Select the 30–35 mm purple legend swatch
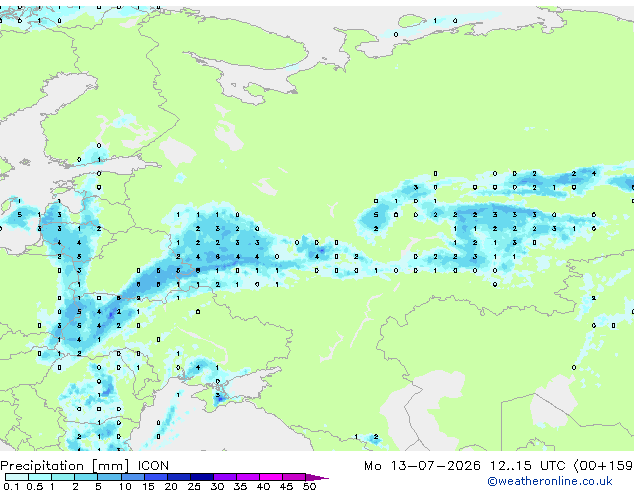Image resolution: width=634 pixels, height=490 pixels. pyautogui.click(x=224, y=477)
